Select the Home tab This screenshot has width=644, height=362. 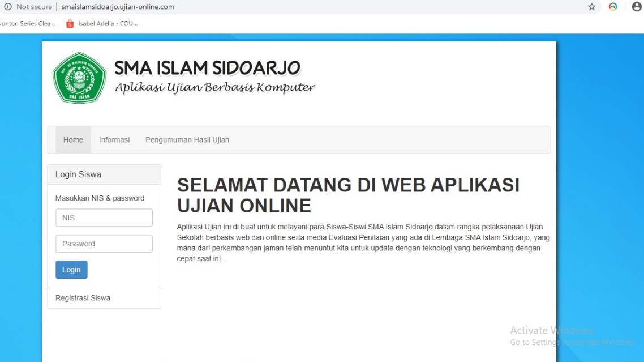(x=73, y=139)
